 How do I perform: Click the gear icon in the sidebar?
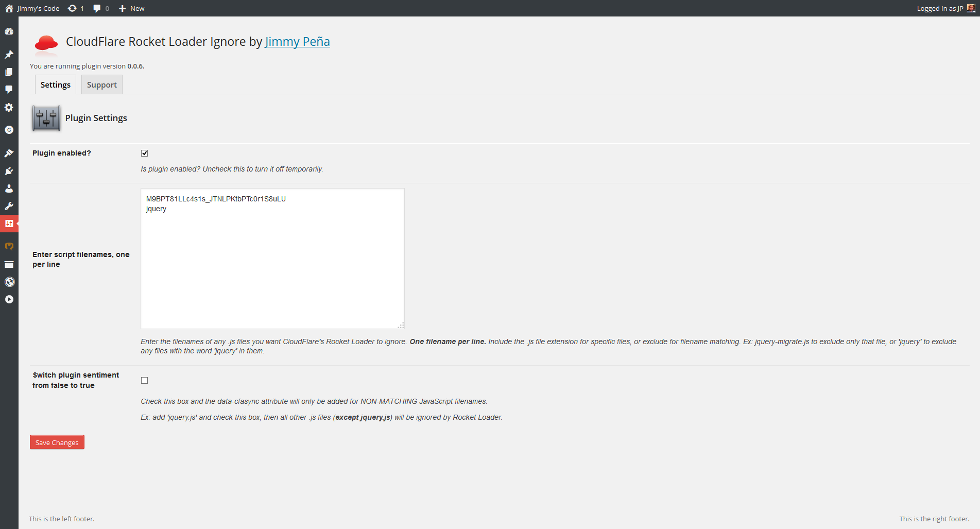9,107
